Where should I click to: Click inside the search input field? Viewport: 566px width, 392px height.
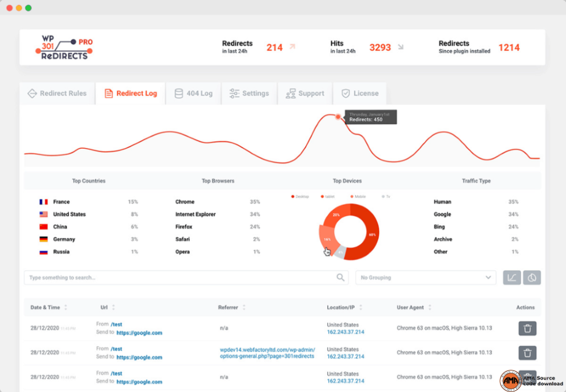pyautogui.click(x=170, y=277)
